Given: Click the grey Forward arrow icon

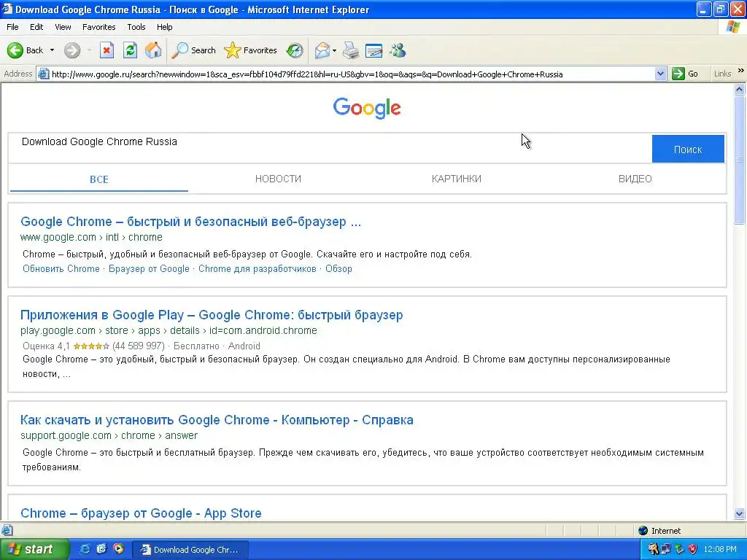Looking at the screenshot, I should [72, 50].
